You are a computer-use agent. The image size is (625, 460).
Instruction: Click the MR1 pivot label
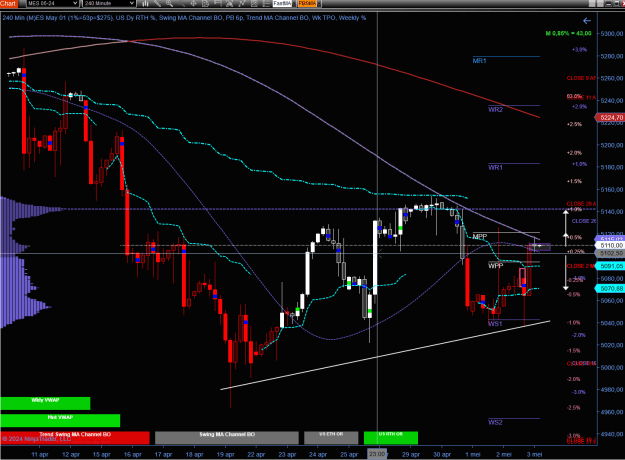tap(480, 61)
